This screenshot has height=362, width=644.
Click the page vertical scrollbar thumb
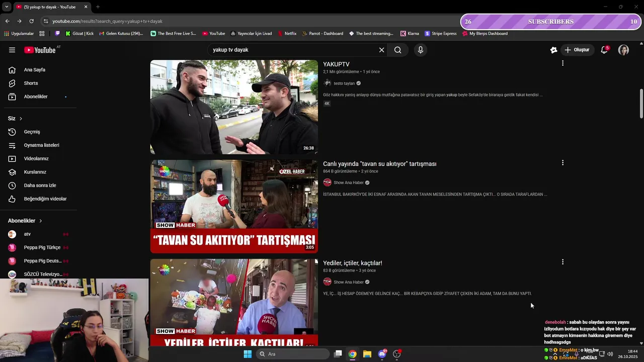pyautogui.click(x=641, y=104)
